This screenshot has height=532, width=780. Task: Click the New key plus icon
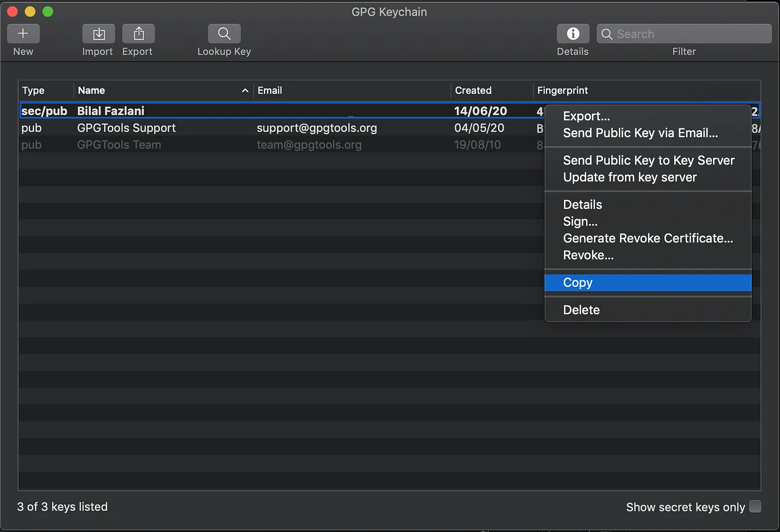point(23,34)
